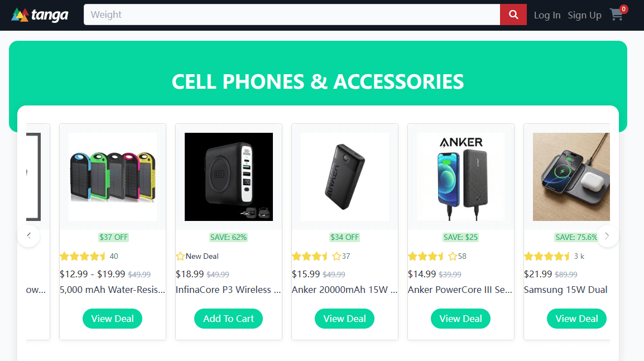
Task: Open the Anker PowerCore III product title
Action: (x=460, y=290)
